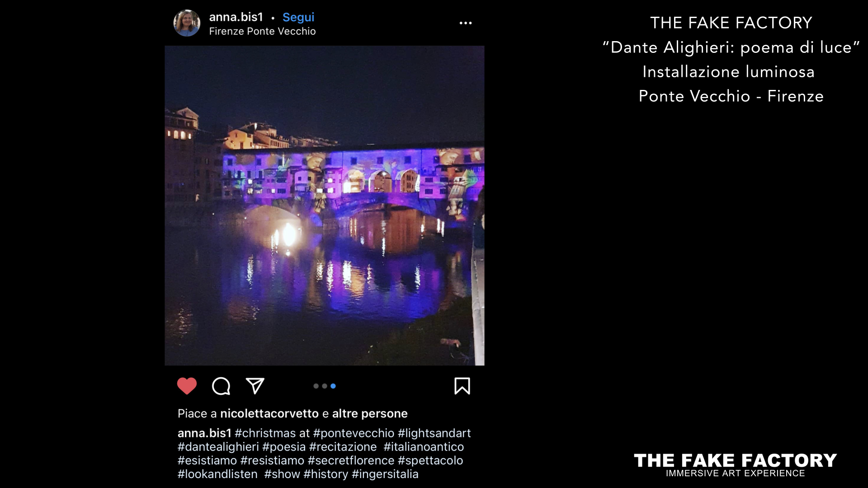Open the 'altre persone' likes list
Viewport: 868px width, 488px height.
click(370, 413)
